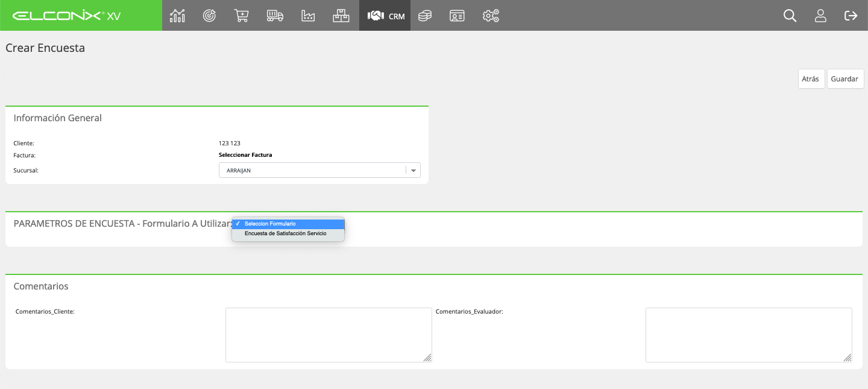
Task: Open the Sucursal ARRAIJAN dropdown
Action: pos(319,171)
